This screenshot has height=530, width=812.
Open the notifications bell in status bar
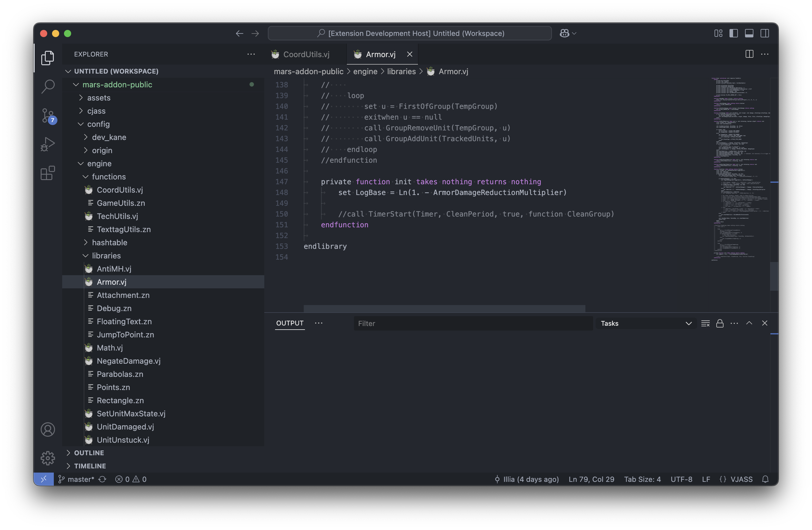click(x=765, y=479)
